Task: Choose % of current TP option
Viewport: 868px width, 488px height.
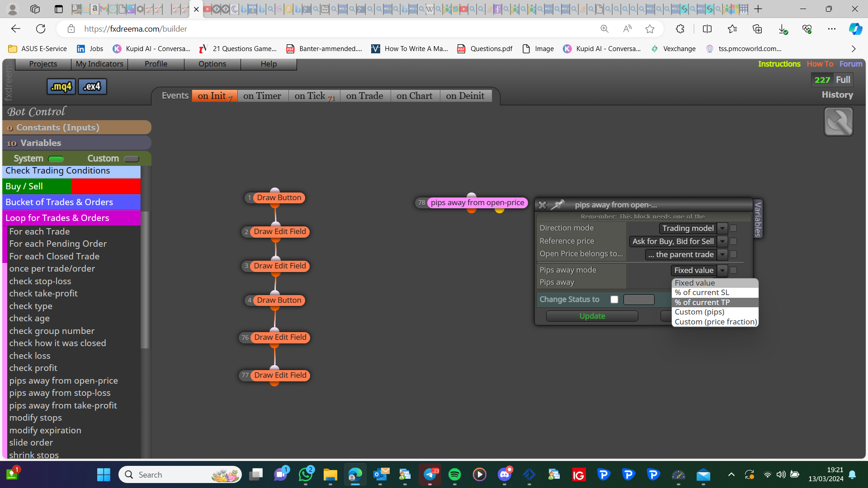Action: pos(715,302)
